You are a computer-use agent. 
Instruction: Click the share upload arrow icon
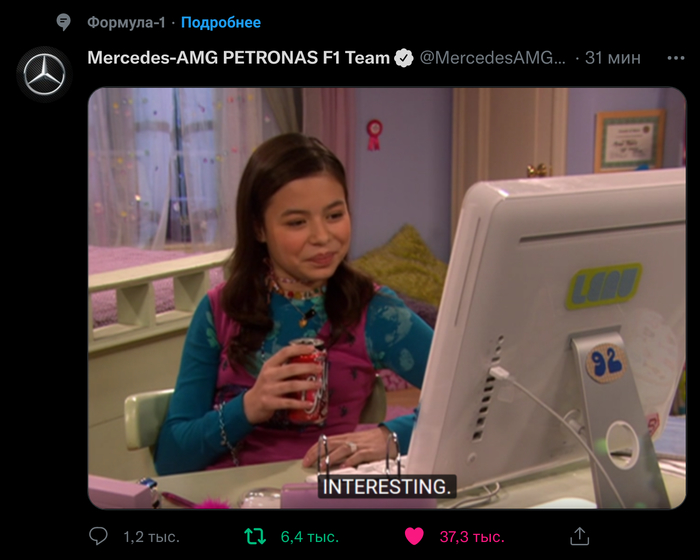tap(579, 536)
